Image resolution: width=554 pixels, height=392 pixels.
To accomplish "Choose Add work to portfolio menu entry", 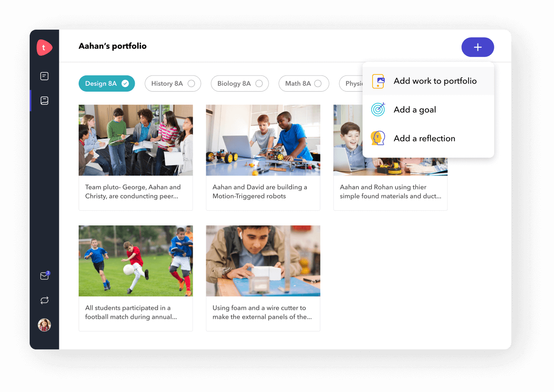I will (x=428, y=81).
